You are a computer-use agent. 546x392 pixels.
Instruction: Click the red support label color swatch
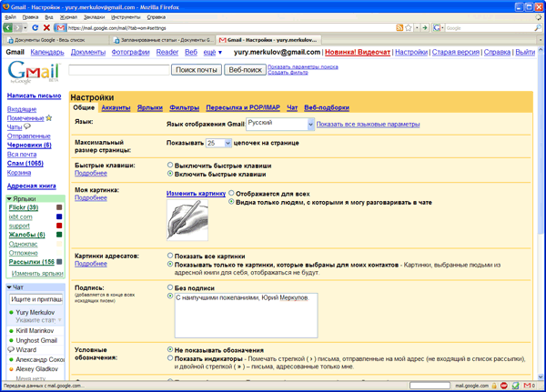tap(59, 226)
